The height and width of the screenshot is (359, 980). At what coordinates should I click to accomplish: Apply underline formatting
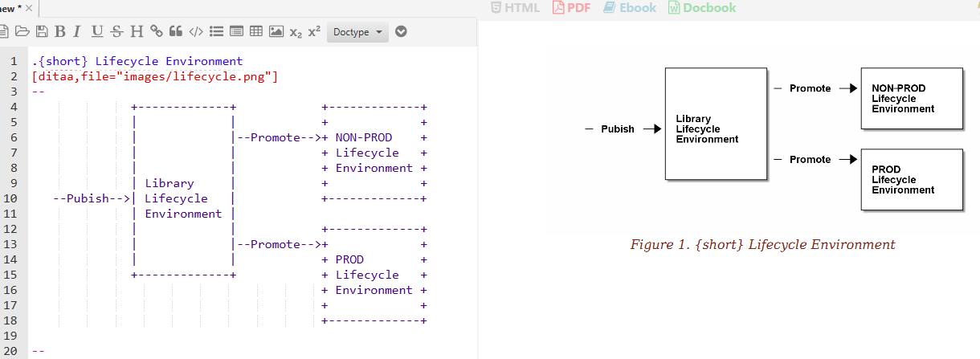click(97, 32)
